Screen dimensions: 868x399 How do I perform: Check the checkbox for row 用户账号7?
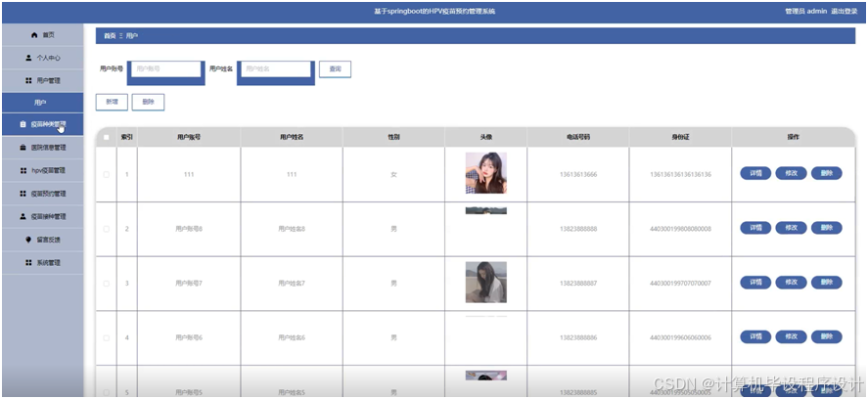click(106, 284)
